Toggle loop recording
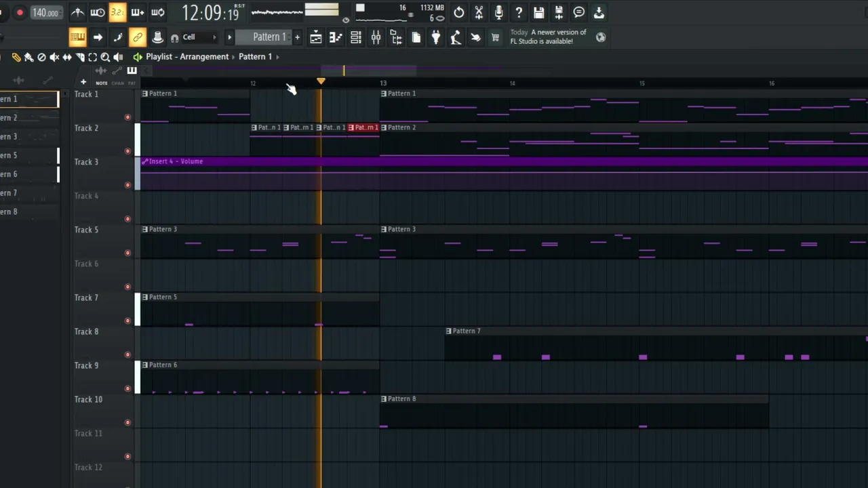Screen dimensions: 868x488 [x=158, y=12]
